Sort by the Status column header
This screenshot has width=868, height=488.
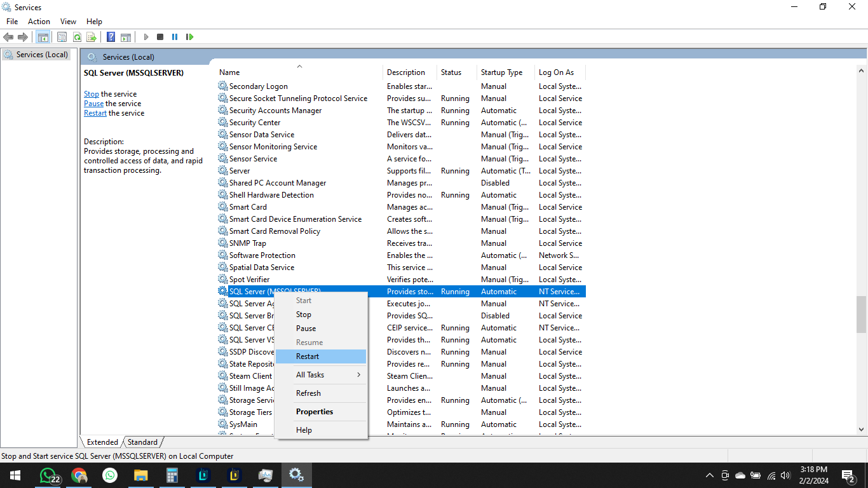pos(456,72)
